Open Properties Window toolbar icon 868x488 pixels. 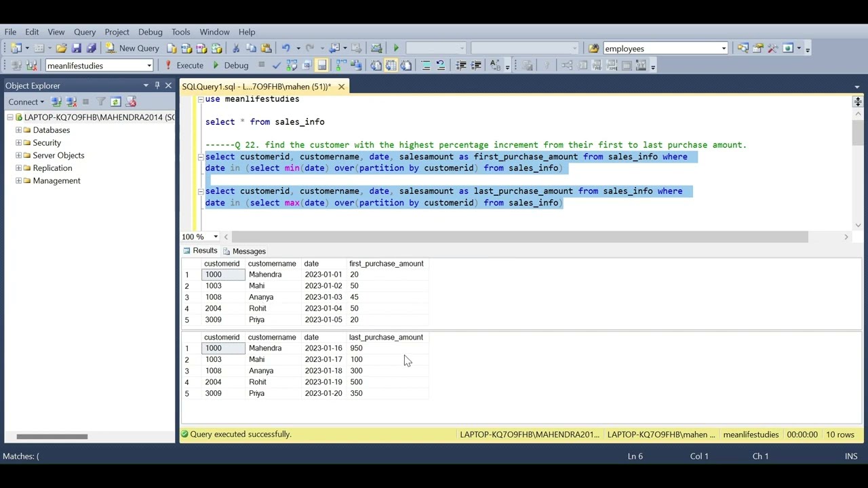pyautogui.click(x=757, y=48)
